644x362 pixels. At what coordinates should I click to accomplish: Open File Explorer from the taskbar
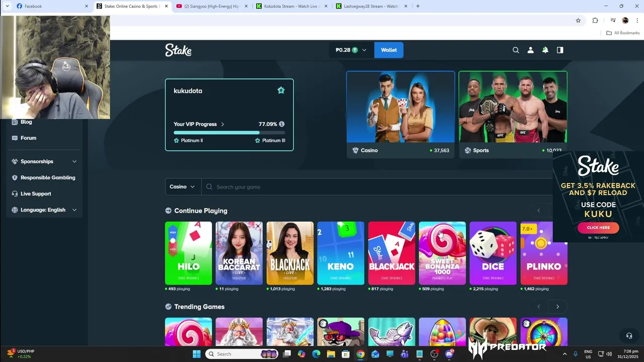(331, 354)
